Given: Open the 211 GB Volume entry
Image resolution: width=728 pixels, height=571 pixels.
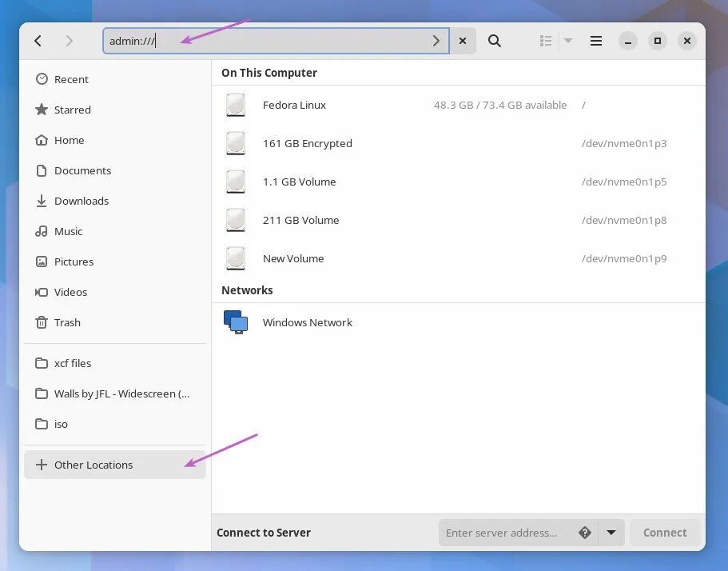Looking at the screenshot, I should pos(458,220).
